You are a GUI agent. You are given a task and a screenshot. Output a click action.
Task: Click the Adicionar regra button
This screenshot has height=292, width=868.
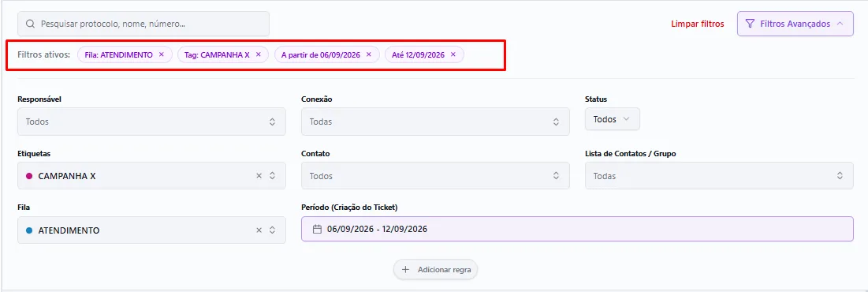click(x=436, y=270)
